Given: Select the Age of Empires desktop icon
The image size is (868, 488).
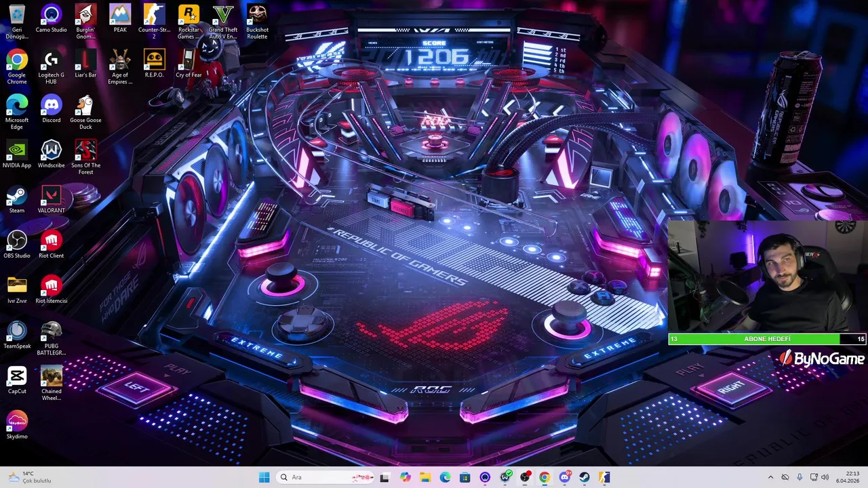Looking at the screenshot, I should [120, 67].
